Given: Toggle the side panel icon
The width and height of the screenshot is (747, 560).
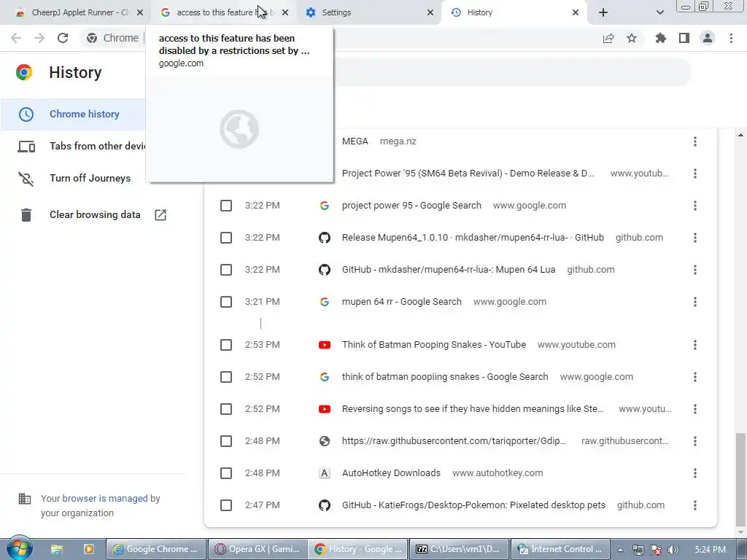Looking at the screenshot, I should (x=684, y=38).
